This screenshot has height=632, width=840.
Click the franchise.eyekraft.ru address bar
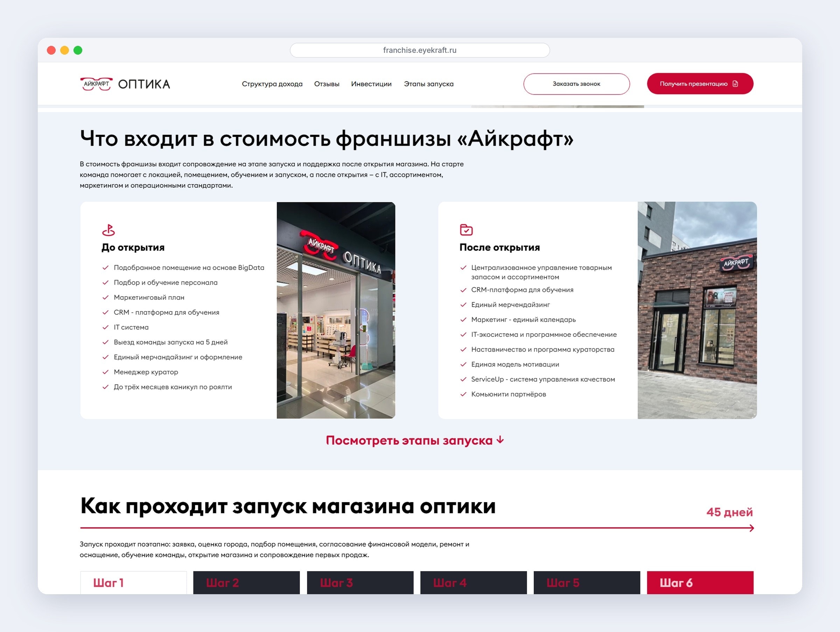tap(420, 50)
